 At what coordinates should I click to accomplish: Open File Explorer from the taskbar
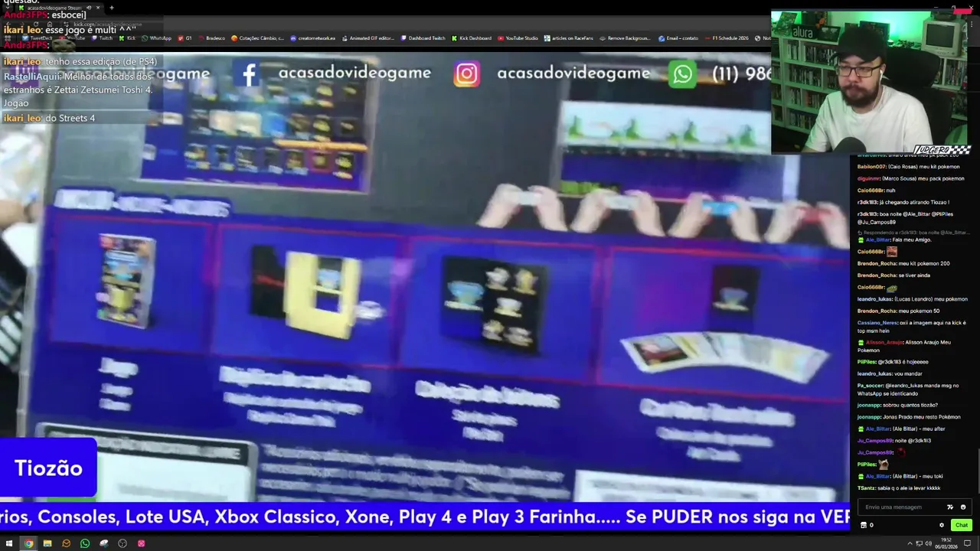[x=47, y=543]
